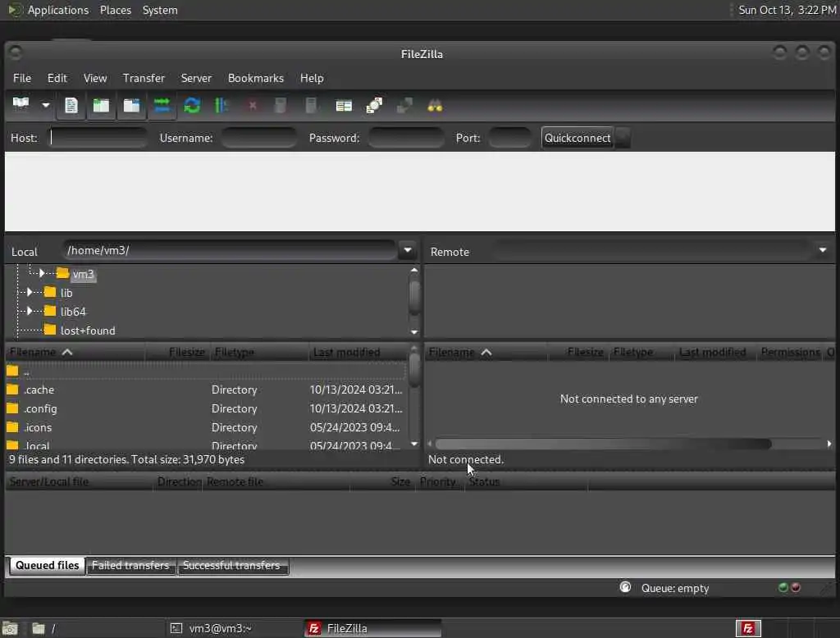Sort local list by Filesize column
This screenshot has height=638, width=840.
click(178, 352)
